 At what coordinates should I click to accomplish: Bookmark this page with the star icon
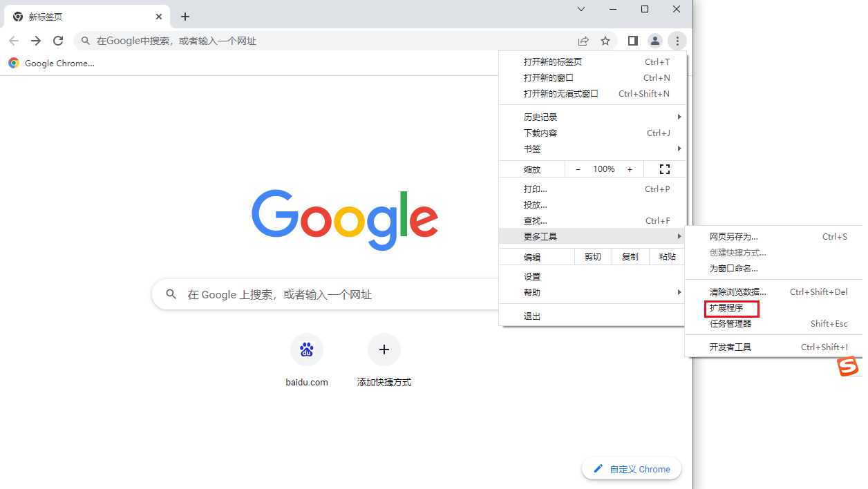605,41
